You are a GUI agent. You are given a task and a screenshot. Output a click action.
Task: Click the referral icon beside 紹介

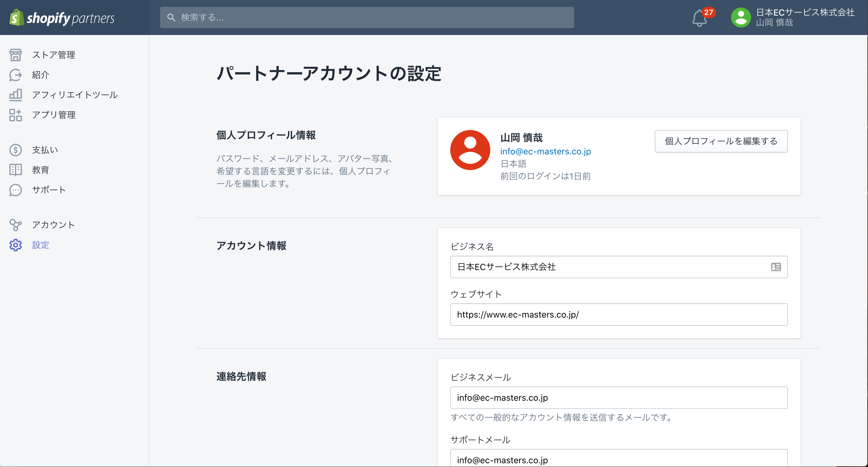tap(16, 75)
